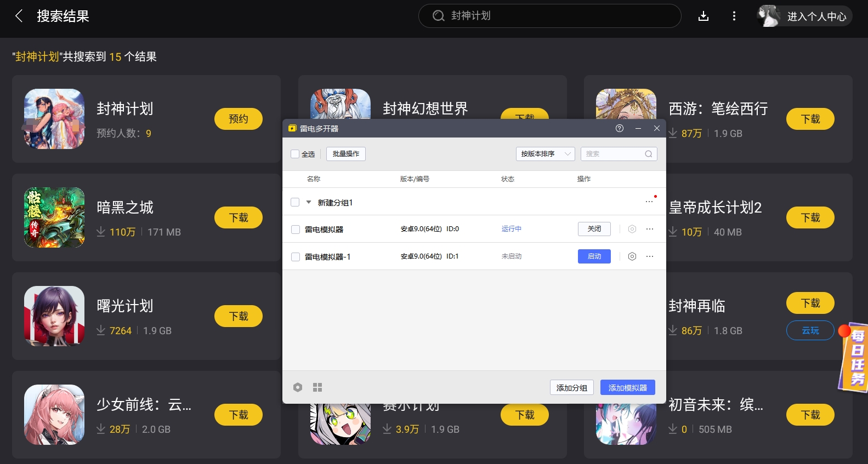The height and width of the screenshot is (464, 868).
Task: Open the 西游：笔绘西行 game icon
Action: click(x=626, y=104)
